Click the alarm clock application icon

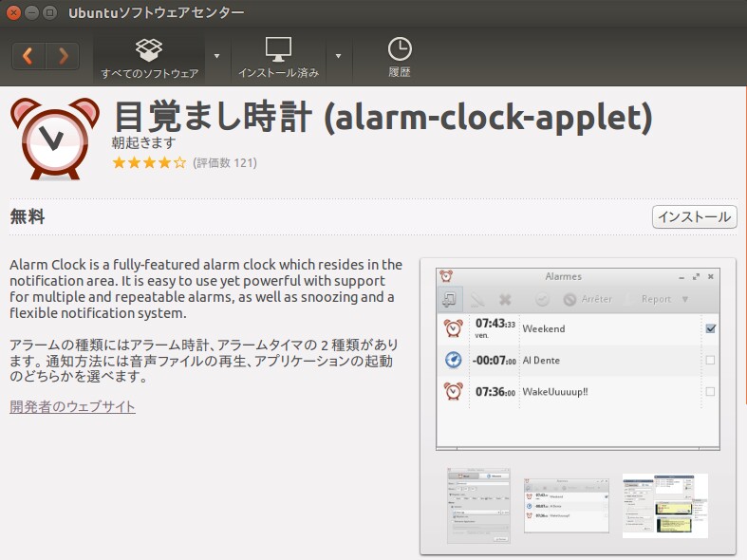click(x=55, y=139)
